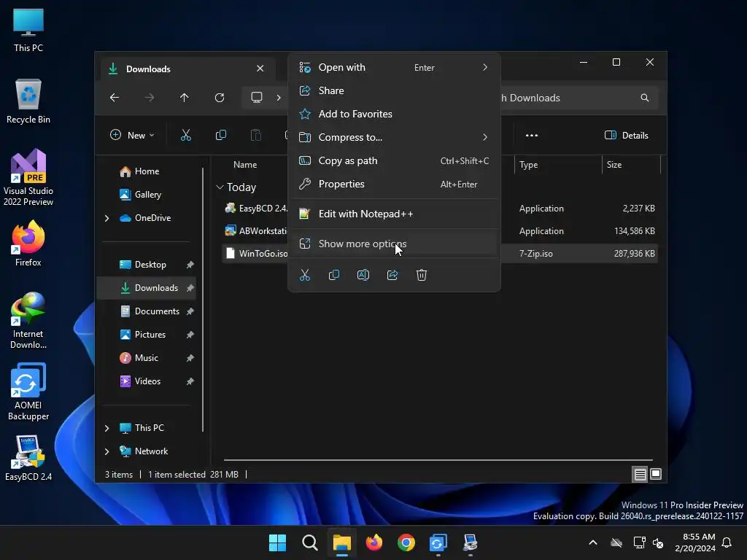Select AOMEI Backupper desktop icon

(28, 392)
